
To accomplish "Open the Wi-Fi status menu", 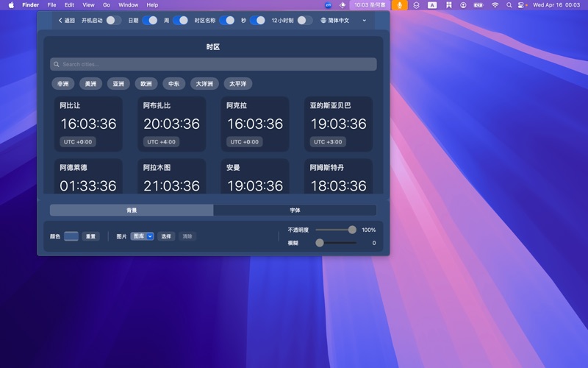I will (x=495, y=5).
